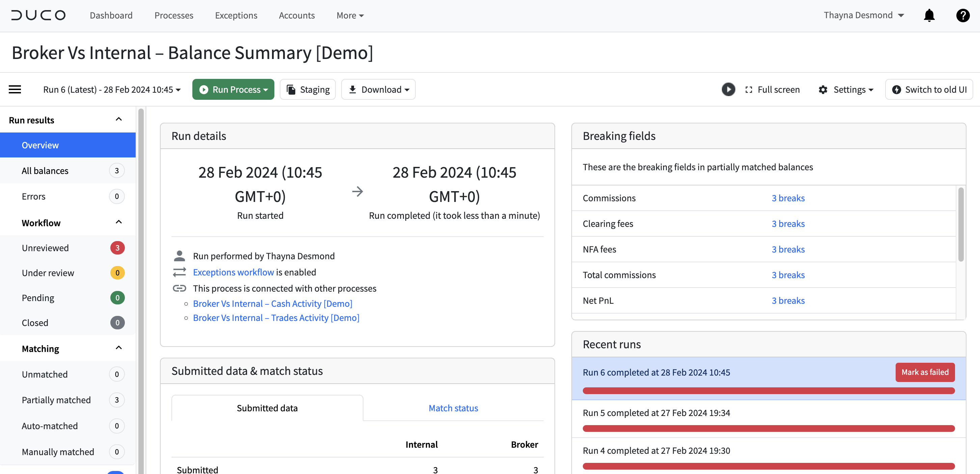980x474 pixels.
Task: Open the Run Process dropdown button
Action: pos(233,89)
